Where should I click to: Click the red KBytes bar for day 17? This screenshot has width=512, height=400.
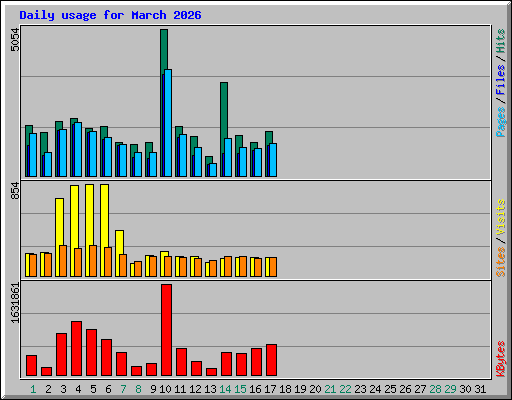[x=271, y=360]
